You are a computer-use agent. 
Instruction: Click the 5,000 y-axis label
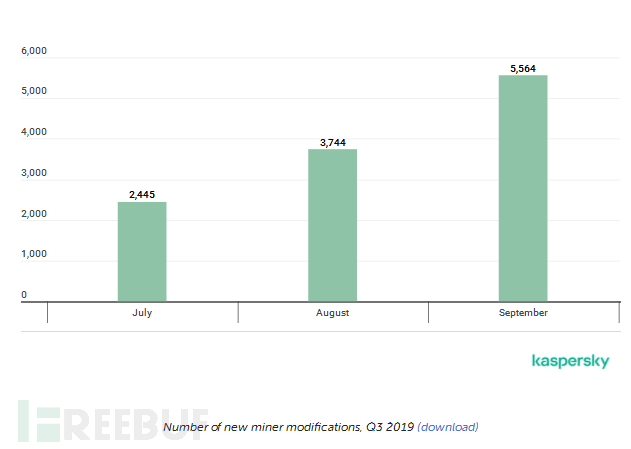tap(35, 92)
